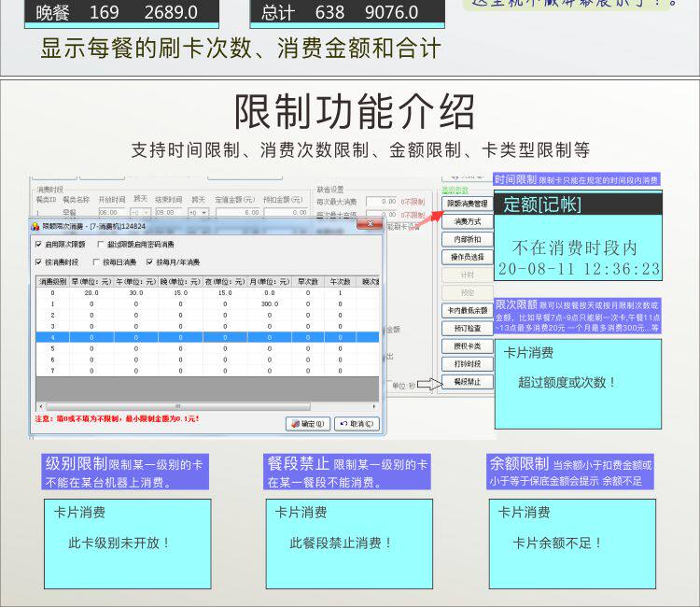
Task: Open 内部折扣 settings button
Action: click(x=468, y=239)
